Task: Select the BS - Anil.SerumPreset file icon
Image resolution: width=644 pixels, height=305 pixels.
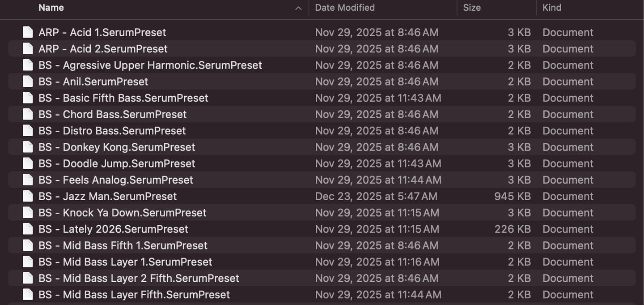Action: pyautogui.click(x=28, y=82)
